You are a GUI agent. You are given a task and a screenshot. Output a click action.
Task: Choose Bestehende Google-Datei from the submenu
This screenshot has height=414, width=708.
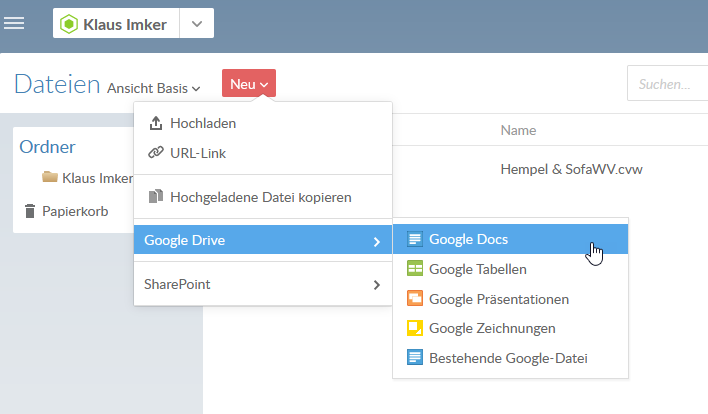[x=510, y=358]
